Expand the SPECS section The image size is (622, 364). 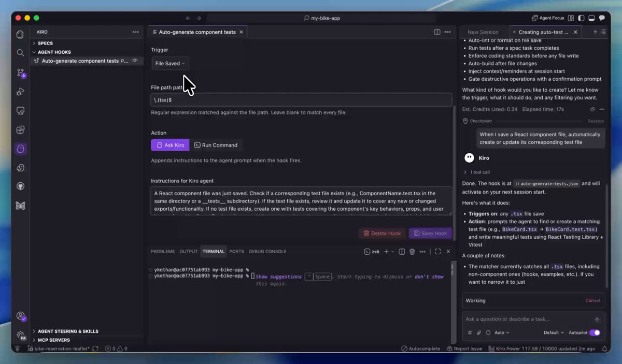click(45, 43)
